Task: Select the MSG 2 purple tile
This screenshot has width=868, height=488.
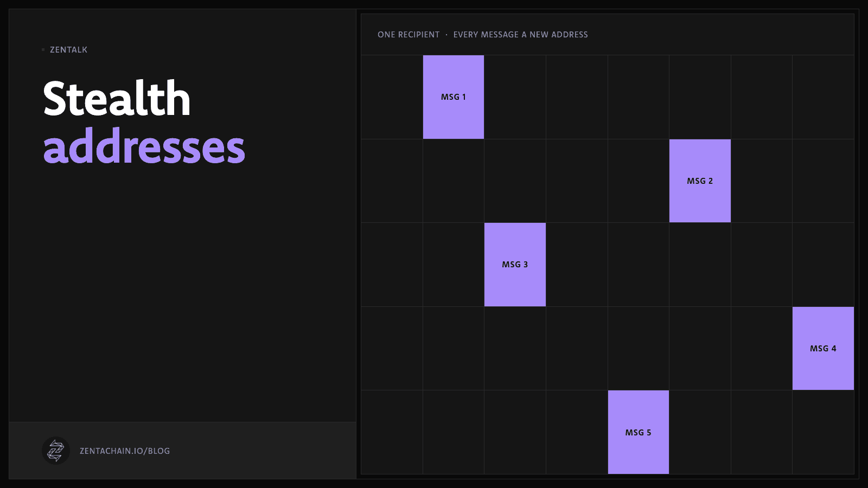Action: tap(700, 181)
